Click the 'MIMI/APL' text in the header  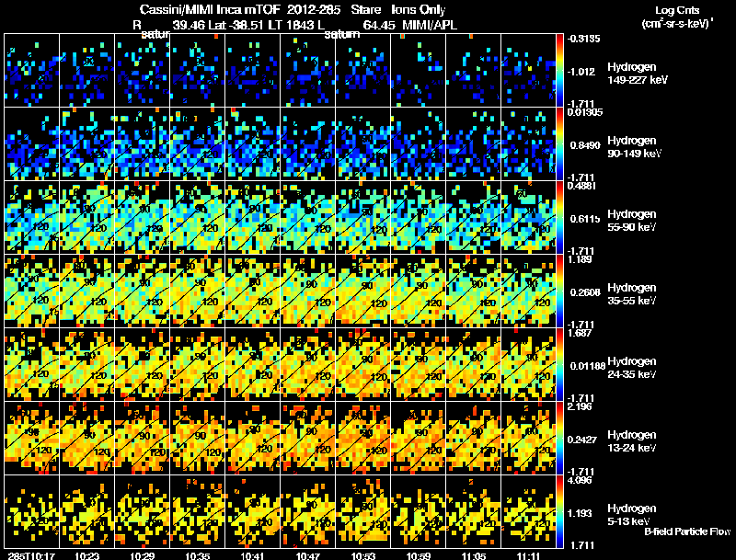tap(430, 25)
